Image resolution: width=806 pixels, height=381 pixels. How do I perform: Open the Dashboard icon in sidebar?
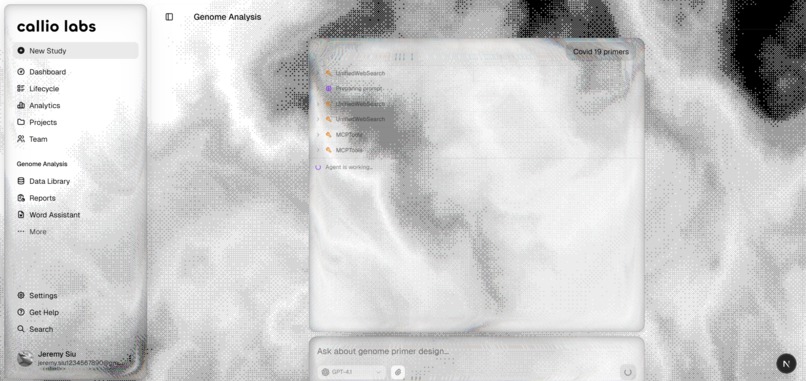(x=21, y=72)
